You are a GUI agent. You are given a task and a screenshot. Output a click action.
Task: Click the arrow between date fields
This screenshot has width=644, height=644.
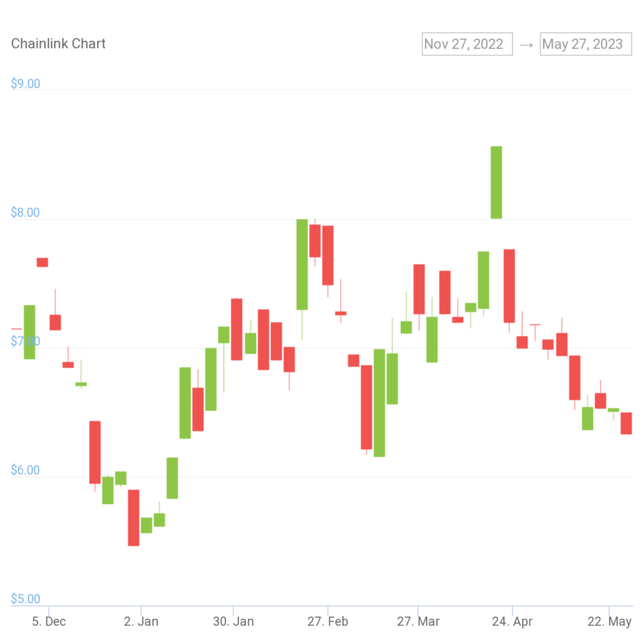[526, 45]
